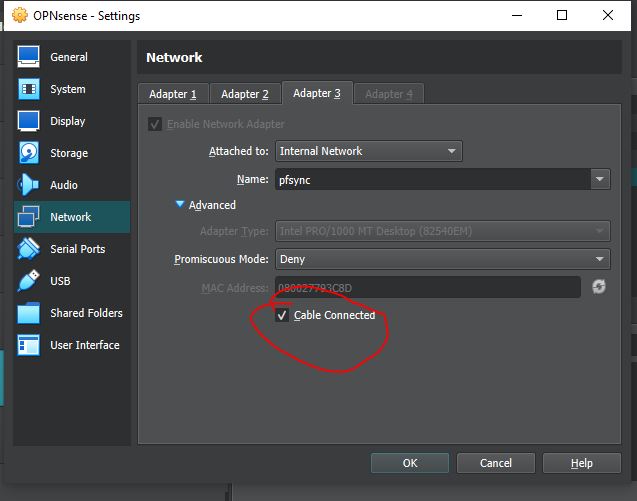Click the pfsync network name field
The image size is (637, 501).
433,179
